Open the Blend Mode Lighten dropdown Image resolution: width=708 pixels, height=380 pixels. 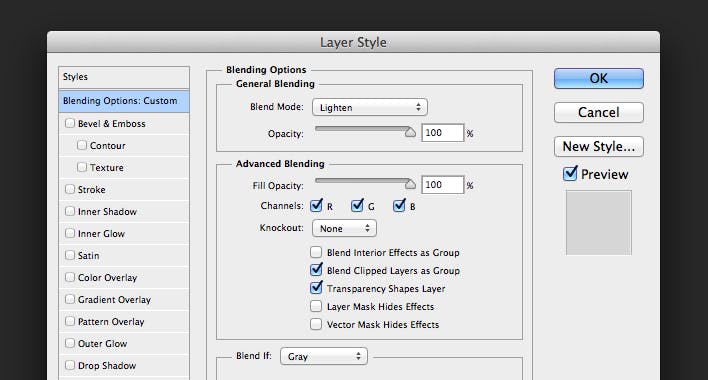pyautogui.click(x=369, y=107)
